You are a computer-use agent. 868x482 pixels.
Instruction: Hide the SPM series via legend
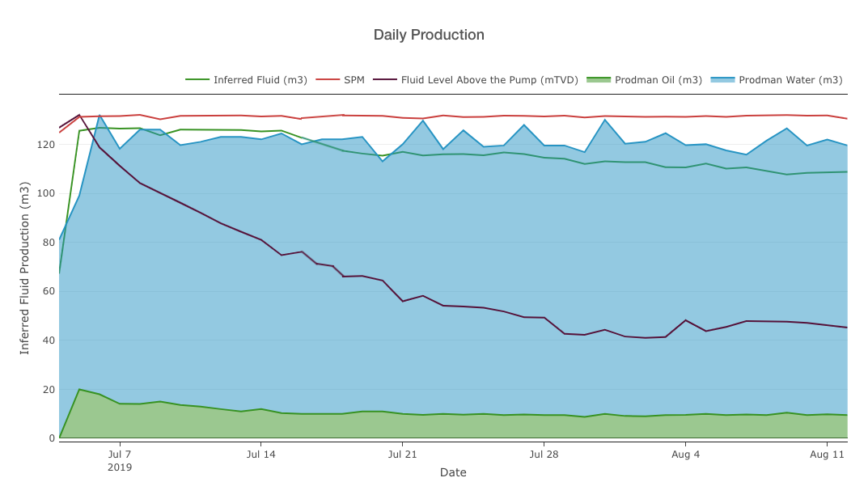pyautogui.click(x=354, y=80)
